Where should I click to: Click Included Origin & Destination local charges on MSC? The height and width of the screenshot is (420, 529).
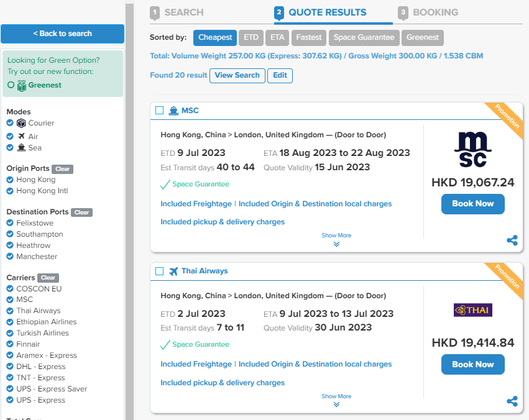tap(315, 204)
